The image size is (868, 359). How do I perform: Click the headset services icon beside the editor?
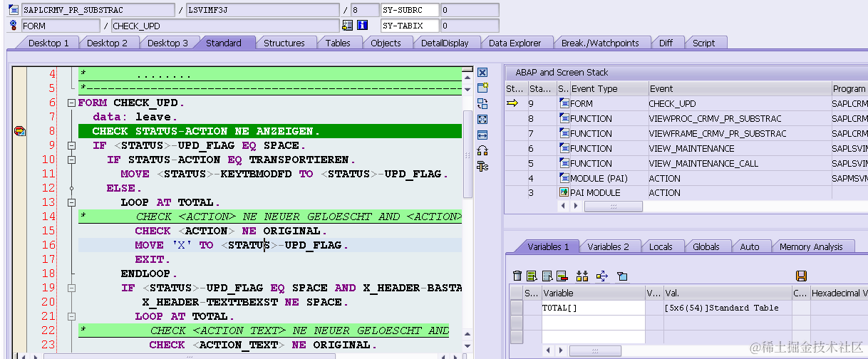coord(482,150)
